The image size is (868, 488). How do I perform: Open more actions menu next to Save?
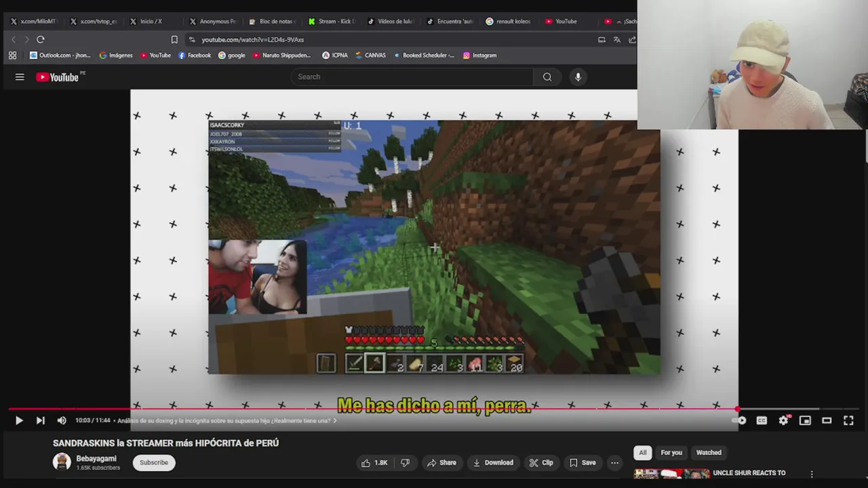614,463
